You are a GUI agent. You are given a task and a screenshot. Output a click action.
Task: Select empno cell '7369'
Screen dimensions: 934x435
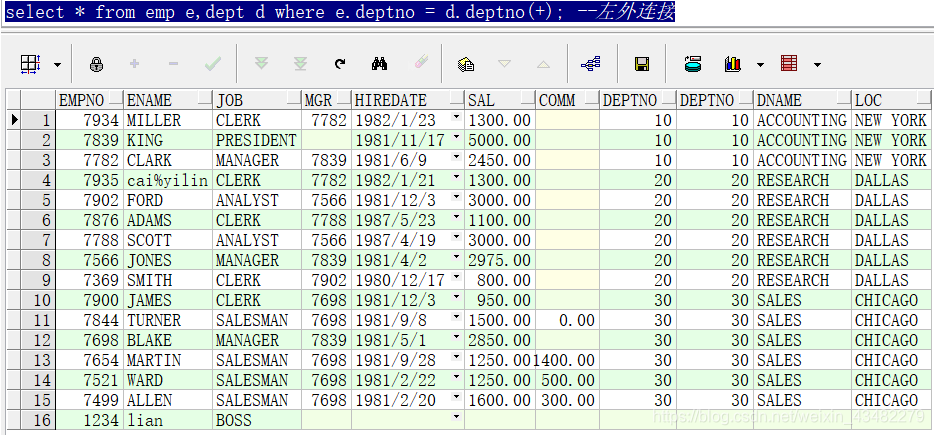point(90,280)
